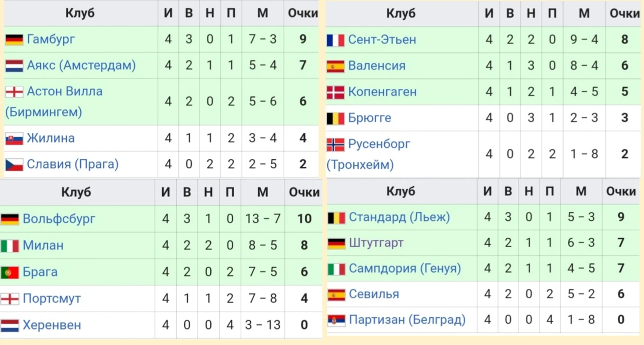Image resolution: width=644 pixels, height=345 pixels.
Task: Open the Аякс (Амстердам) club link
Action: click(81, 65)
